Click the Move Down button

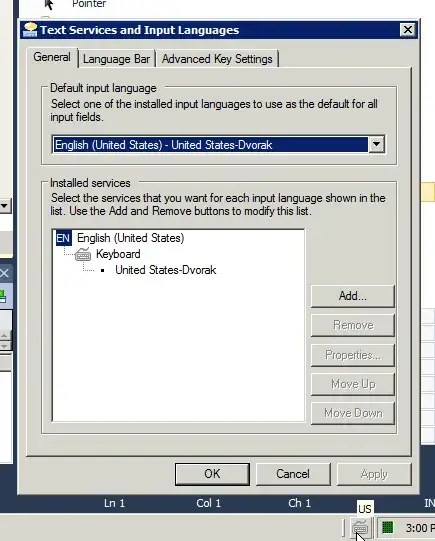tap(353, 413)
